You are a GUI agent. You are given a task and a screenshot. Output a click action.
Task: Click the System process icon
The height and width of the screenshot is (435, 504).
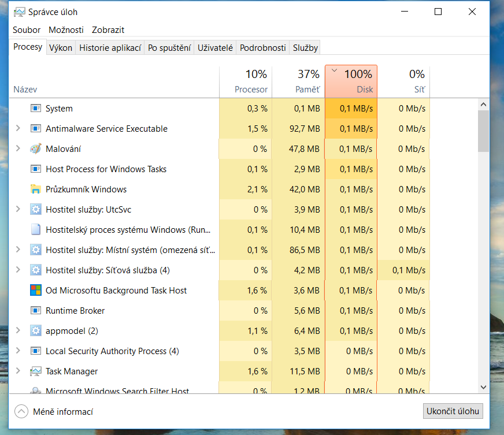[x=36, y=108]
